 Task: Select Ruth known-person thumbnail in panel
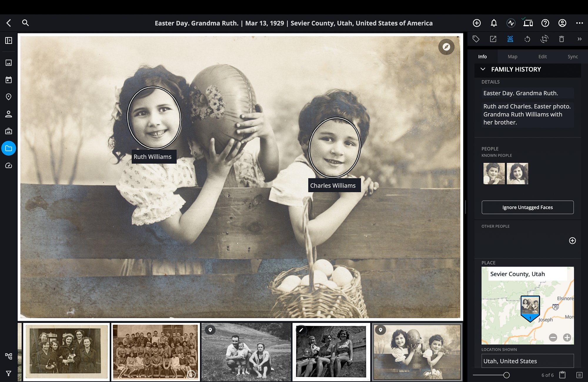coord(517,174)
